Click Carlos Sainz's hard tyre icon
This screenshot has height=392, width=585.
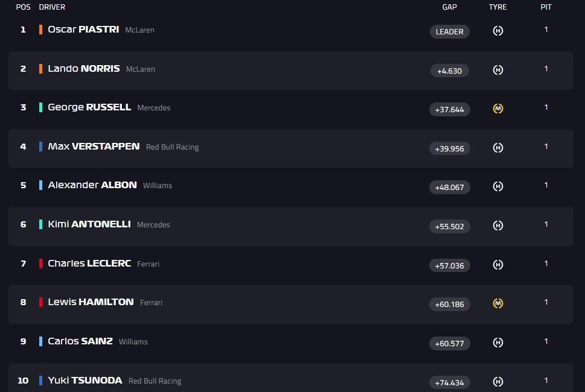[497, 343]
